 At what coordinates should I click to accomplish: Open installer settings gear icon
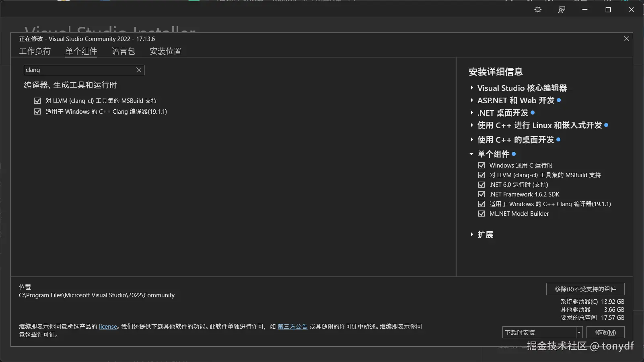(x=538, y=10)
